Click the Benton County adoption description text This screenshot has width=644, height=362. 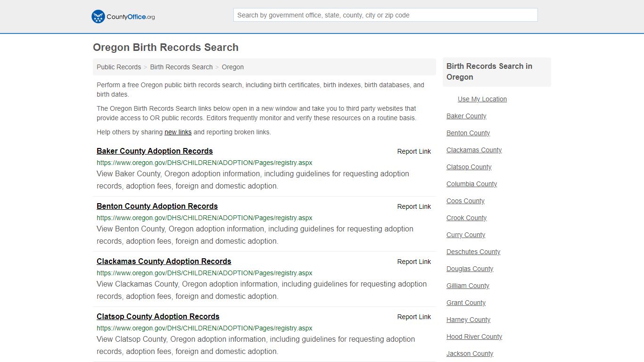pyautogui.click(x=255, y=235)
